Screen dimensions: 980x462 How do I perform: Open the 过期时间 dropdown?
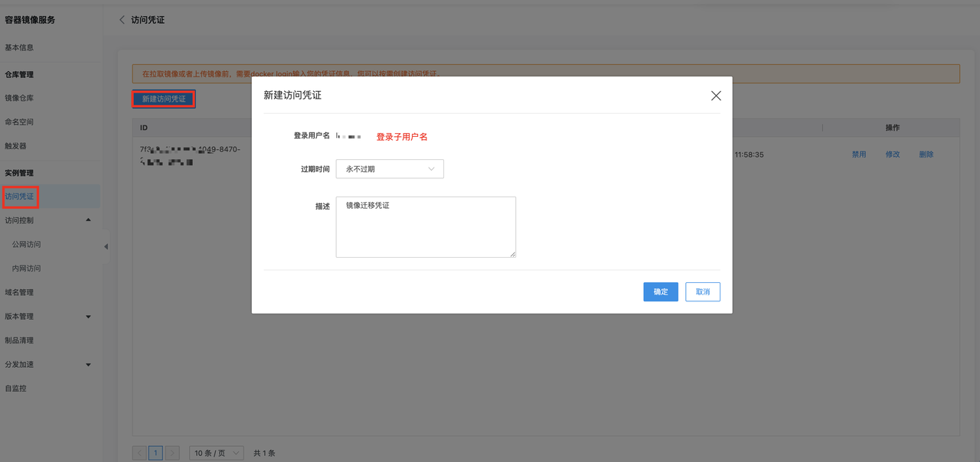[x=390, y=169]
